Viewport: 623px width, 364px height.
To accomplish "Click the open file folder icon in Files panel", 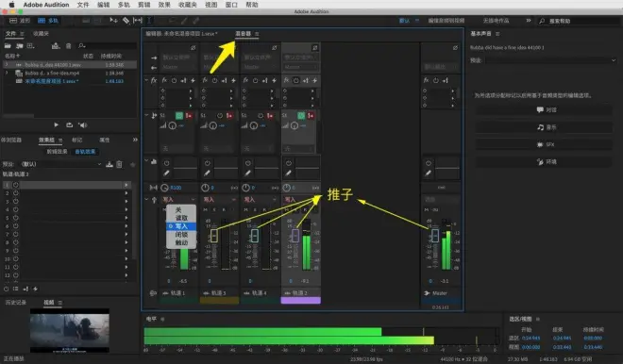I will pyautogui.click(x=8, y=46).
